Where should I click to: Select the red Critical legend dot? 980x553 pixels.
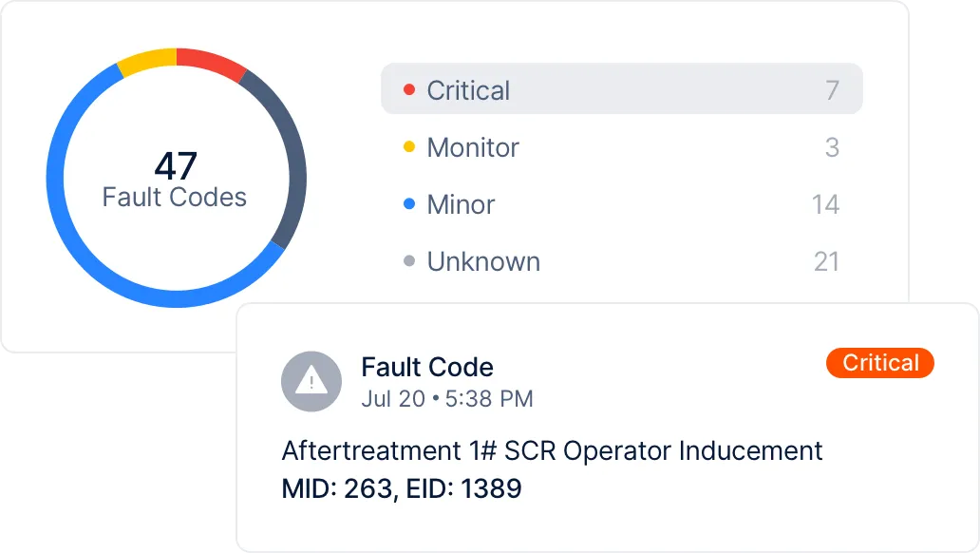(x=408, y=89)
